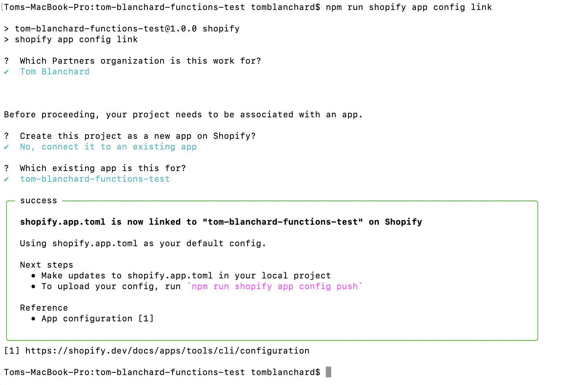This screenshot has height=385, width=588.
Task: Click the 'Reference' heading in success box
Action: click(x=44, y=308)
